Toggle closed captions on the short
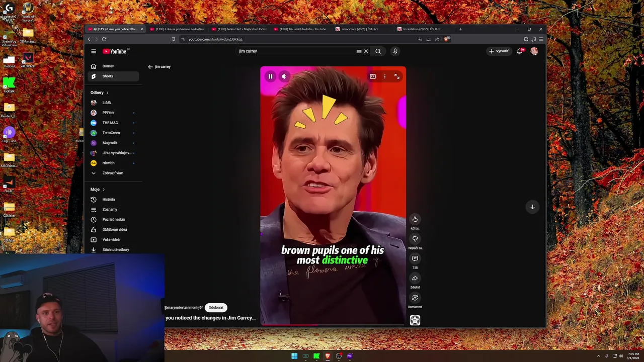This screenshot has width=644, height=362. (x=373, y=76)
